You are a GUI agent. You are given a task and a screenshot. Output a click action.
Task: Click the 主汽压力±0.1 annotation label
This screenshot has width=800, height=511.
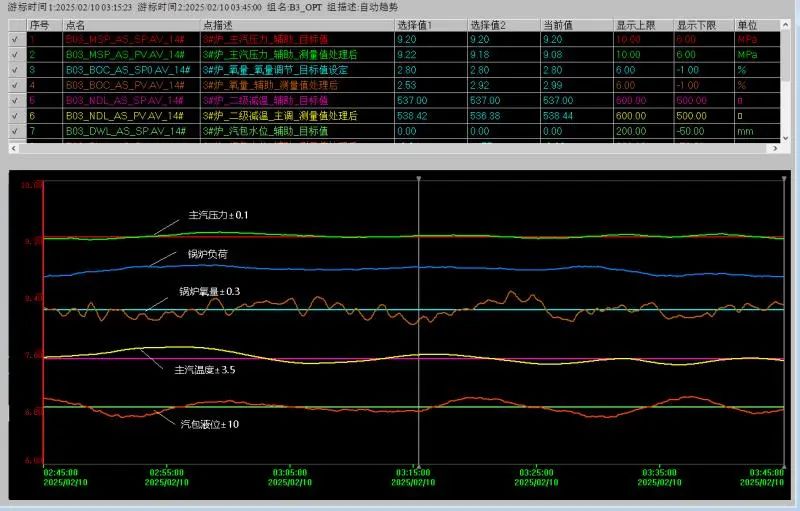coord(218,215)
